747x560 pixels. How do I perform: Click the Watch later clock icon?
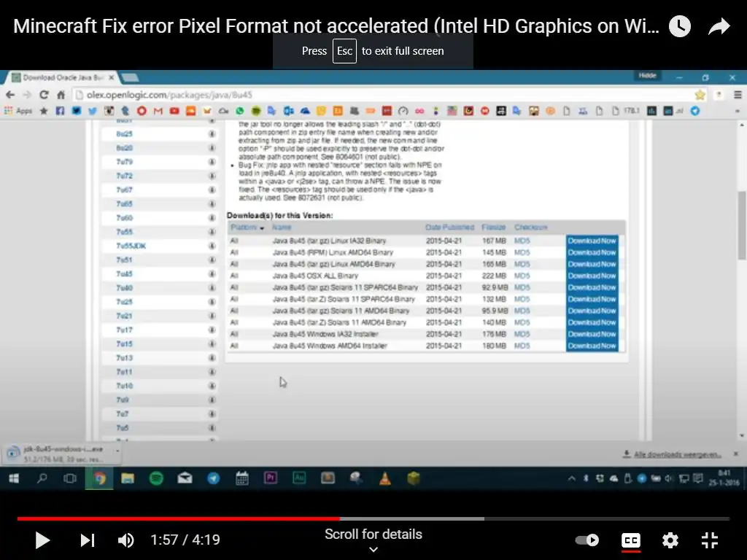point(680,26)
